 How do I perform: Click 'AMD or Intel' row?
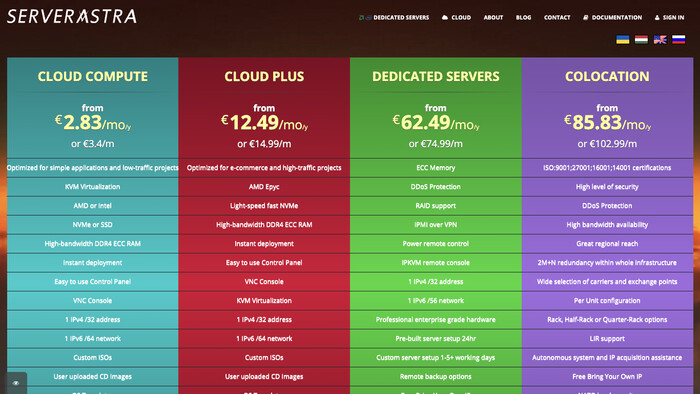[x=92, y=206]
